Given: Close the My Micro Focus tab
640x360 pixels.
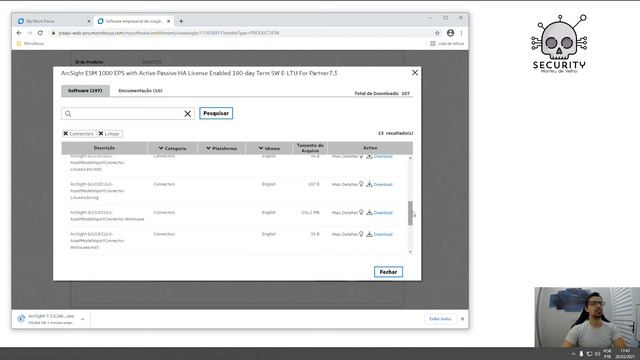Looking at the screenshot, I should coord(89,21).
